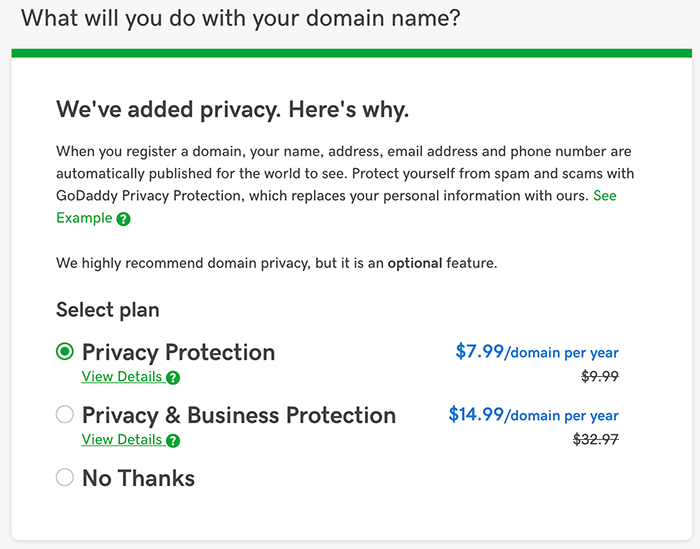
Task: Click the green bar atop the card
Action: (352, 53)
